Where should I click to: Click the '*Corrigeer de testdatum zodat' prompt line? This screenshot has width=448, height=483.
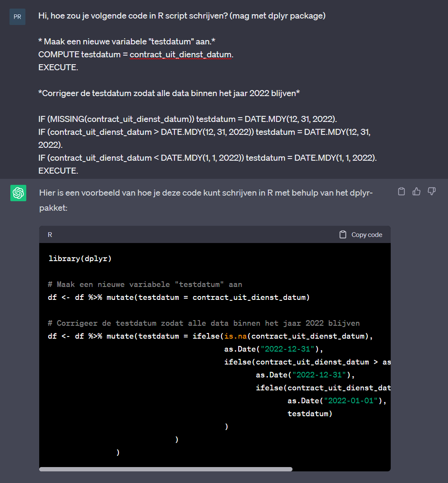(x=169, y=93)
